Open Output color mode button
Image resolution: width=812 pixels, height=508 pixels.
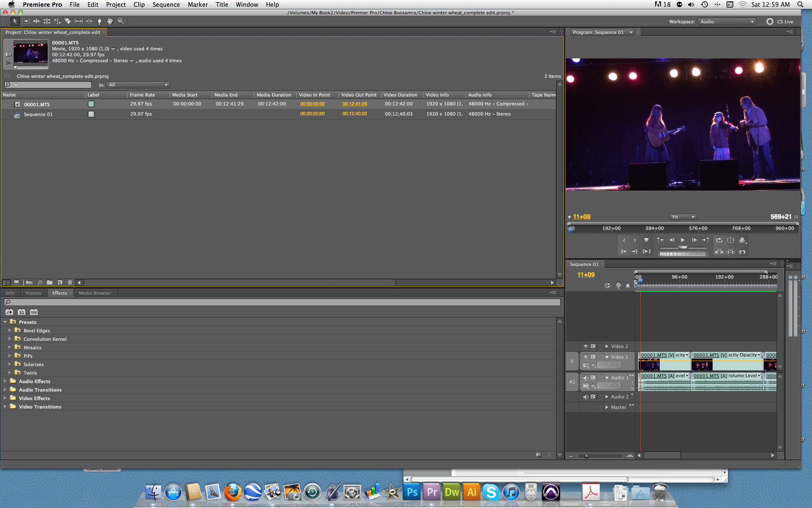click(x=742, y=240)
